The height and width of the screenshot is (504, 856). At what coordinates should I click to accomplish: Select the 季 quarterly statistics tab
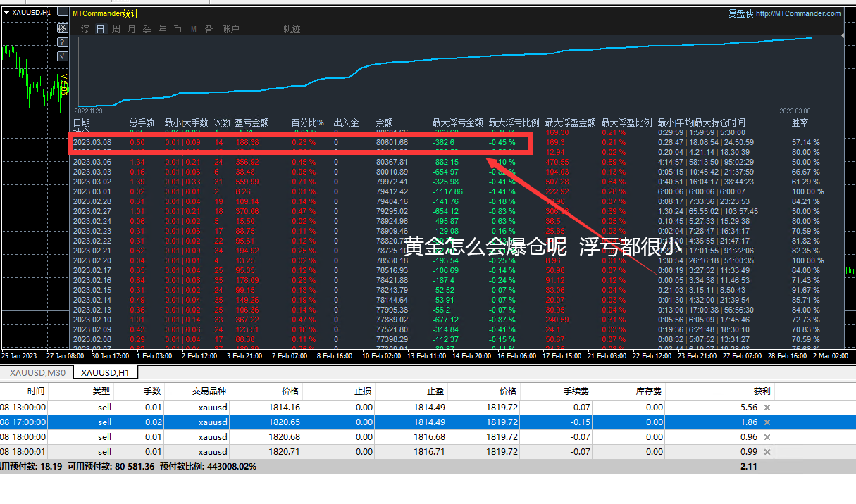(x=147, y=29)
